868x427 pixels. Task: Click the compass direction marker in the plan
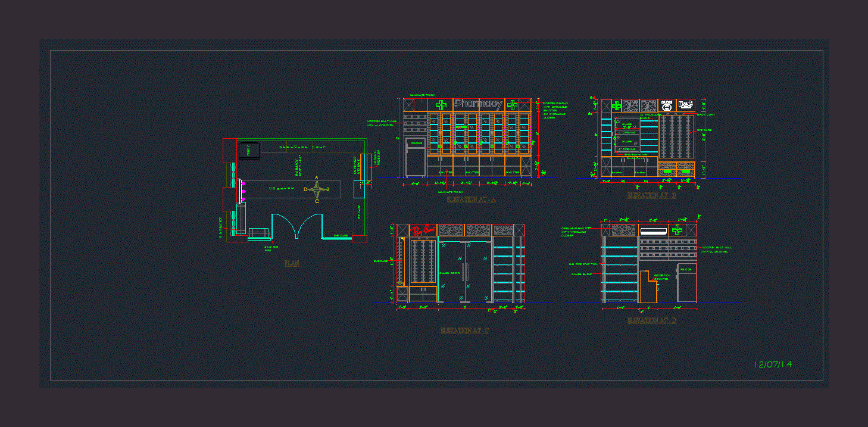317,190
